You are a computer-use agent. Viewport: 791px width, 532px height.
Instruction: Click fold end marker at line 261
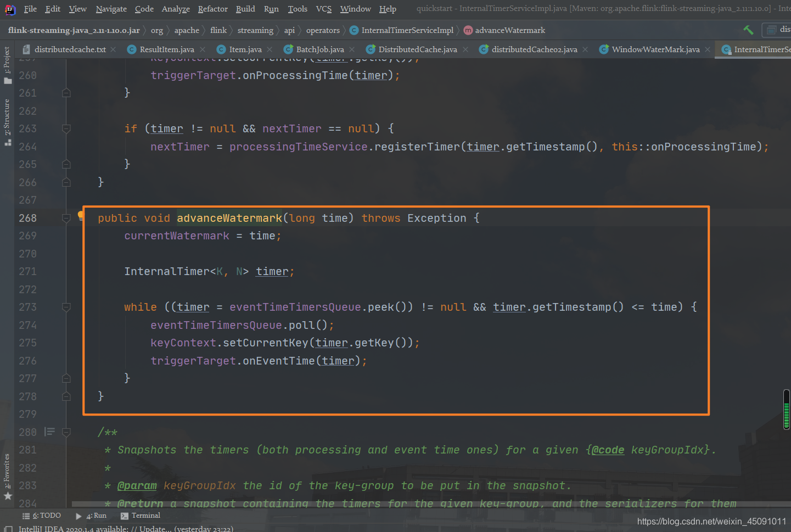(66, 93)
